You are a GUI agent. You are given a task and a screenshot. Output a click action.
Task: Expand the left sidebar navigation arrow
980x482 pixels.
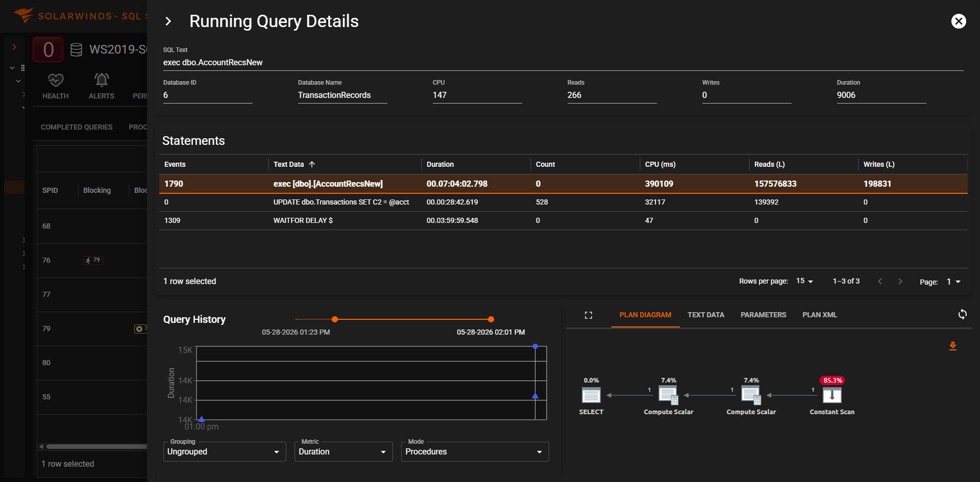click(x=14, y=47)
